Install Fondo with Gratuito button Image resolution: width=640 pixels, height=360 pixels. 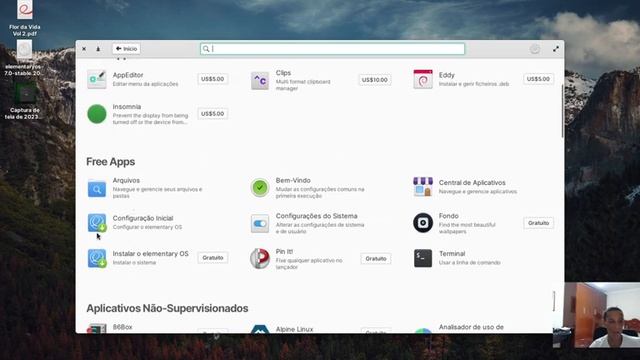tap(538, 223)
